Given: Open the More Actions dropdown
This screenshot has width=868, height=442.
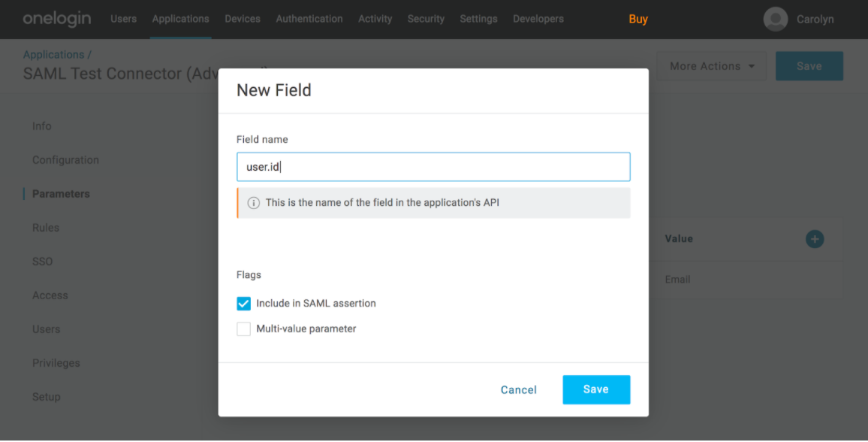Looking at the screenshot, I should click(710, 66).
